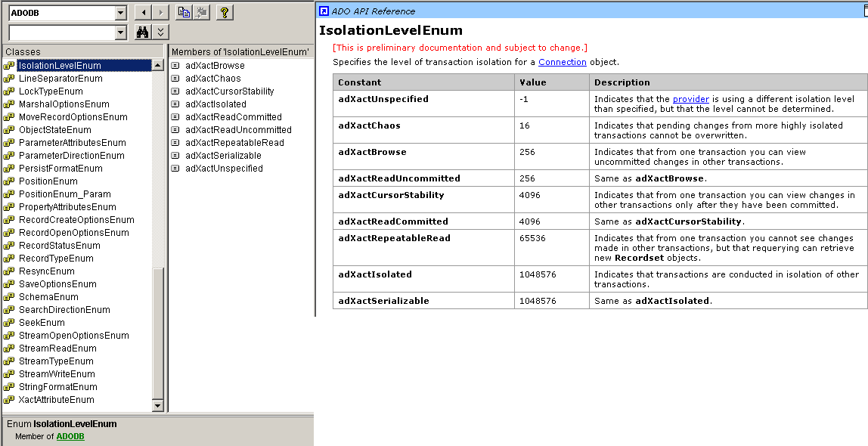Viewport: 868px width, 446px height.
Task: Click the Classes list scrollbar thumb
Action: pyautogui.click(x=158, y=333)
